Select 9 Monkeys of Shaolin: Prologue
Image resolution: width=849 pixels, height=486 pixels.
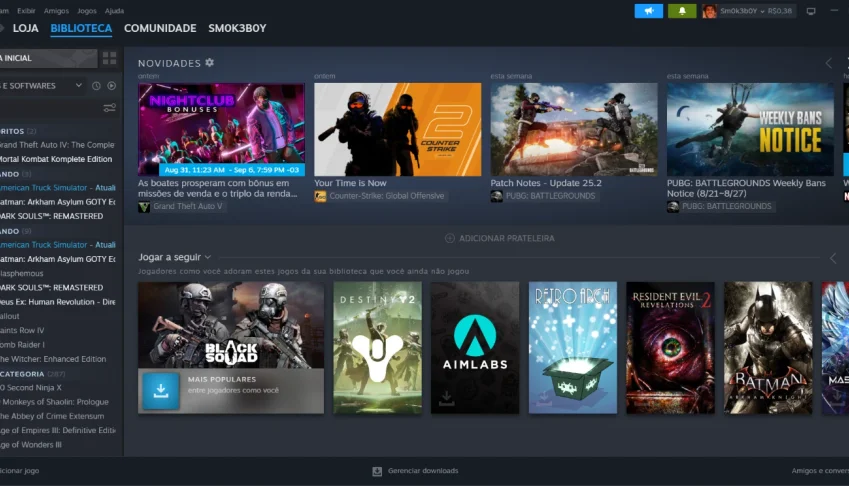pos(54,402)
